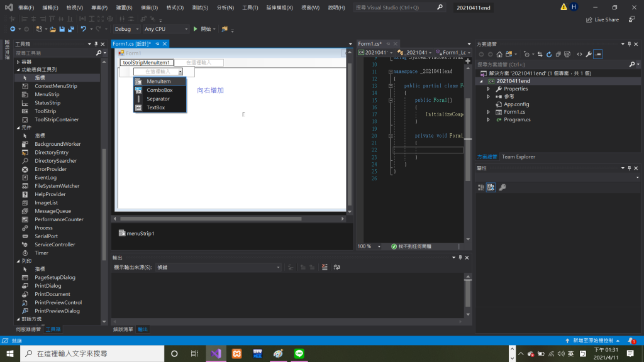Select the toolStripMenuItem1 menu item

[147, 62]
